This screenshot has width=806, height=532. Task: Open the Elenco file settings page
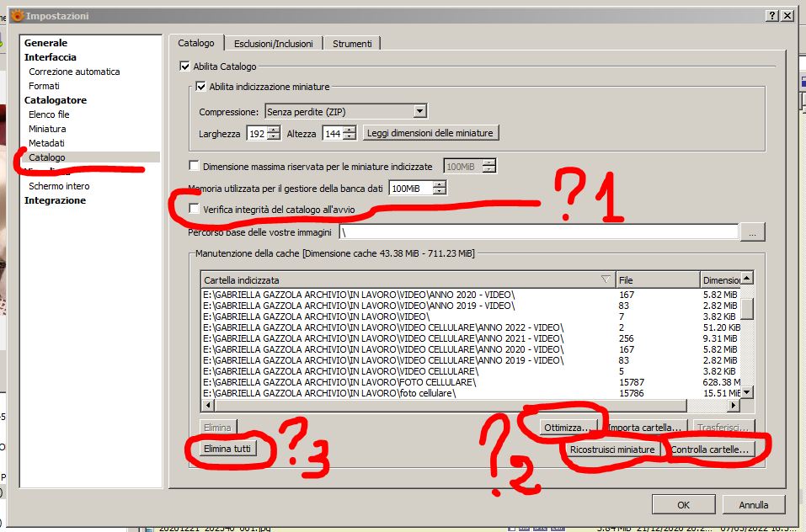coord(49,114)
